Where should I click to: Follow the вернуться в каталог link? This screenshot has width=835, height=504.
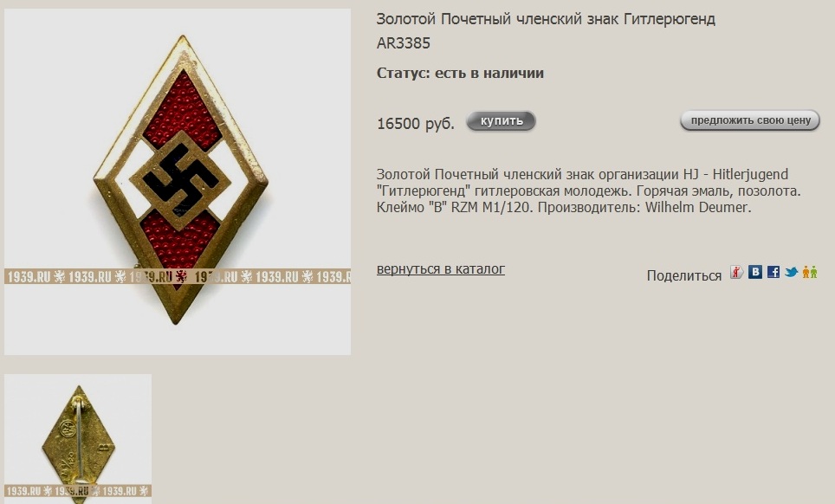440,268
